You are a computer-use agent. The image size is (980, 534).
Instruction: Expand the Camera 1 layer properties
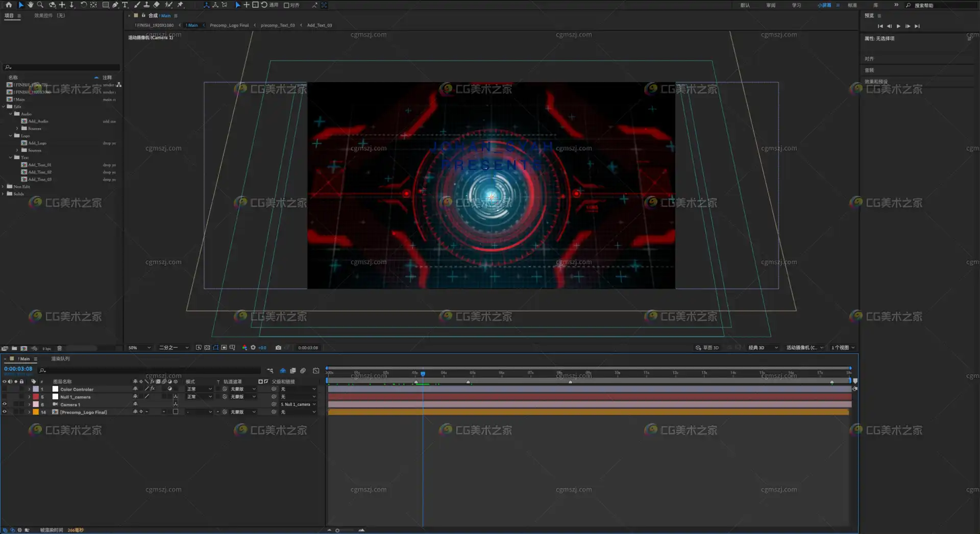pos(29,404)
